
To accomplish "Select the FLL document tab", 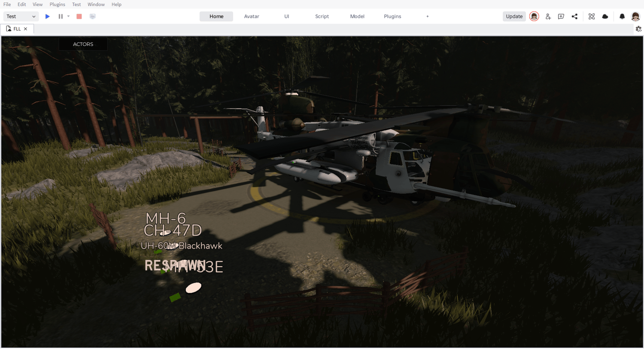I will [x=17, y=29].
